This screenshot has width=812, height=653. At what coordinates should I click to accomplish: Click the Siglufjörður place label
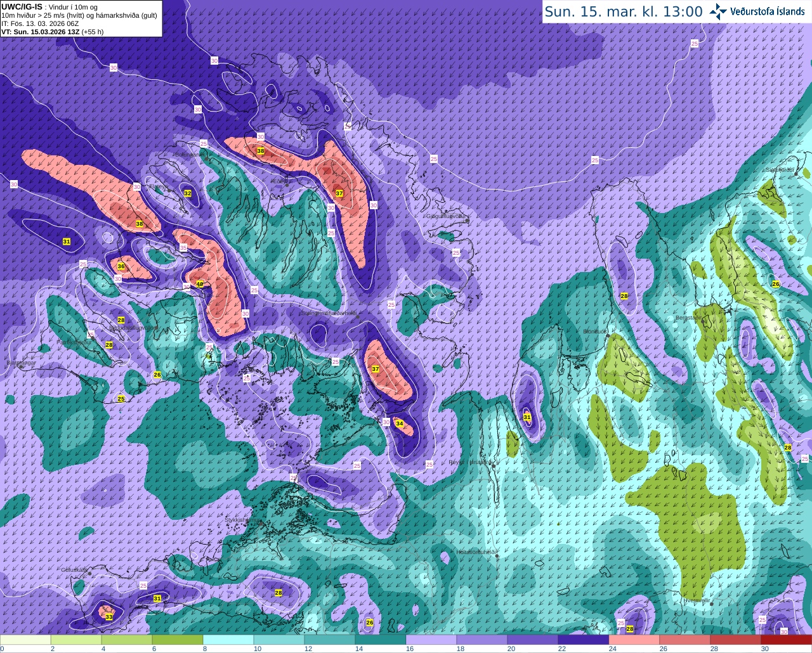780,170
